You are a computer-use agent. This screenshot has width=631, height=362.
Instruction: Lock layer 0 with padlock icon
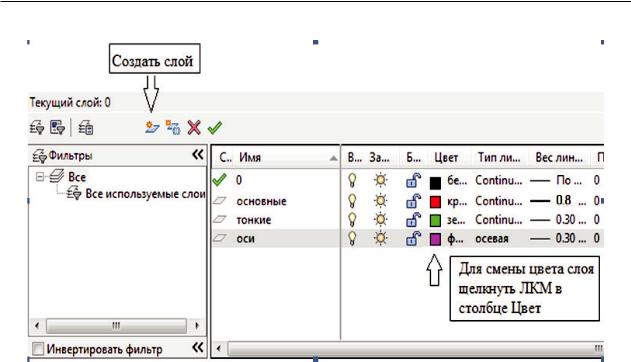(x=413, y=180)
